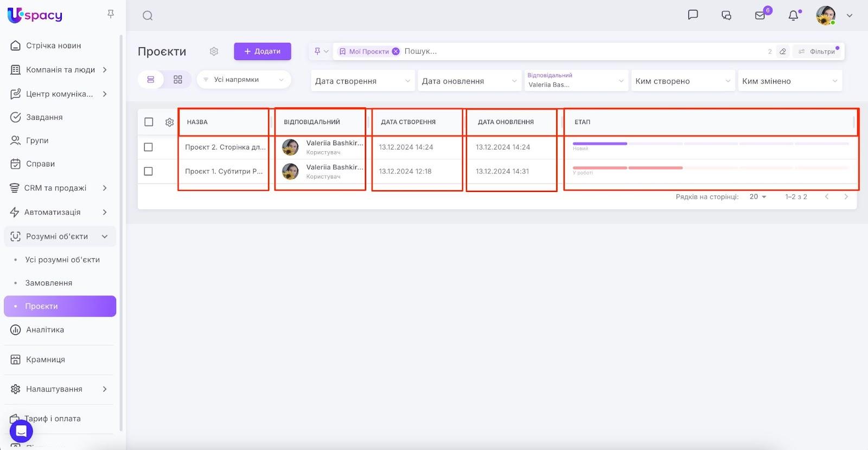Open rows per page dropdown showing 20
The width and height of the screenshot is (868, 450).
(757, 197)
